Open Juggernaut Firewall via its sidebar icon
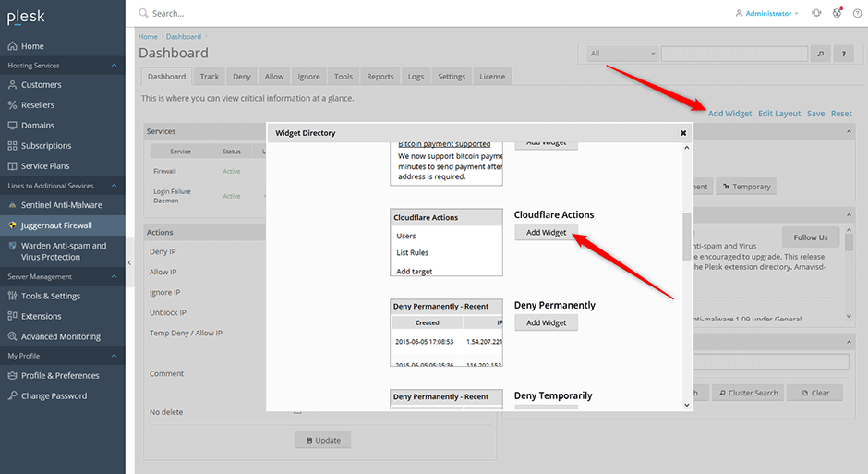Screen dimensions: 868x474 [x=12, y=225]
